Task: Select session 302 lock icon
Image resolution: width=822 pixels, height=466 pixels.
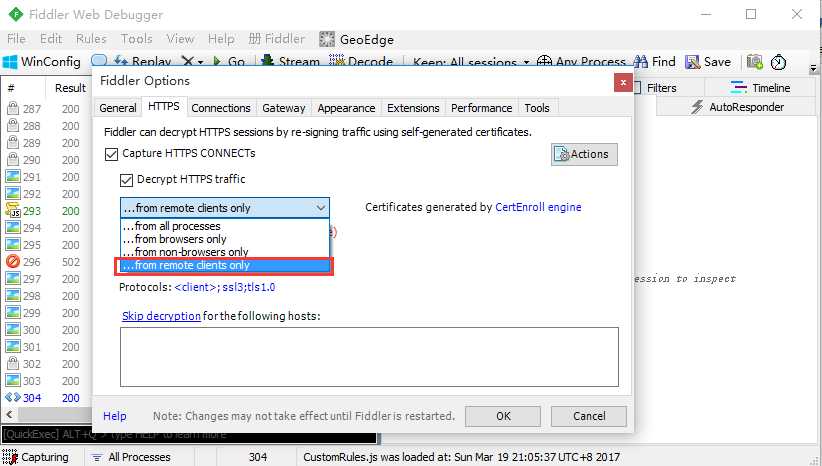Action: (13, 363)
